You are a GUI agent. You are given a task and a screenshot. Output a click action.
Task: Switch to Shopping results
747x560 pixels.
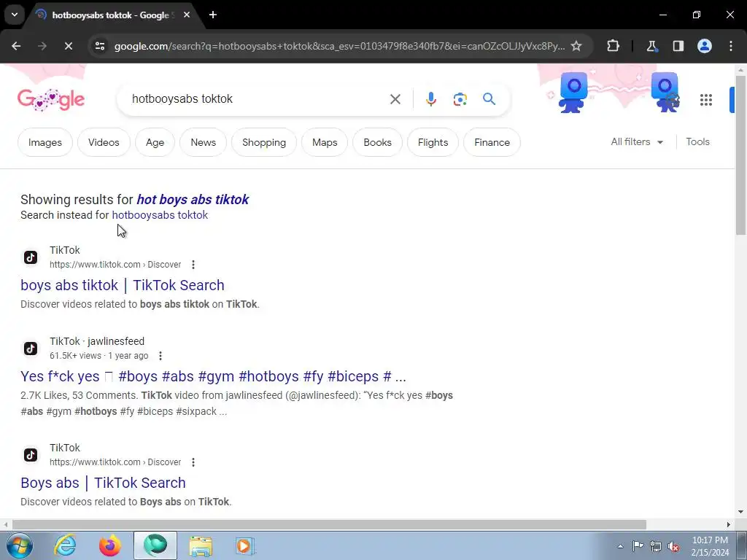pos(264,142)
